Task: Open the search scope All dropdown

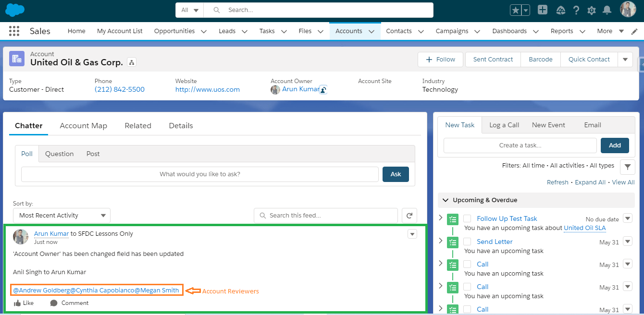Action: click(190, 10)
